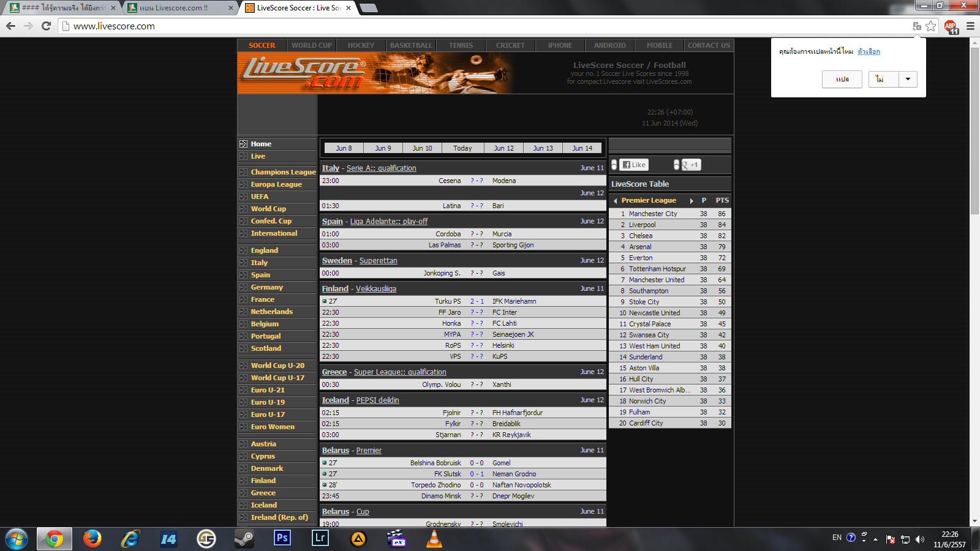This screenshot has height=551, width=980.
Task: Open the TENNIS top menu item
Action: point(461,45)
